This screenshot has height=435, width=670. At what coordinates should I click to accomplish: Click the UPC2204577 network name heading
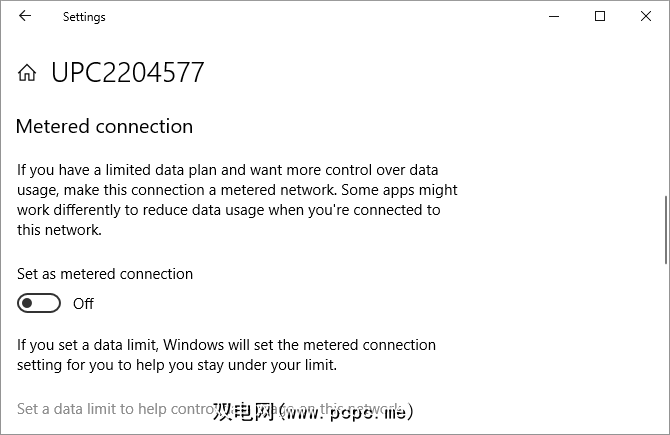point(128,73)
